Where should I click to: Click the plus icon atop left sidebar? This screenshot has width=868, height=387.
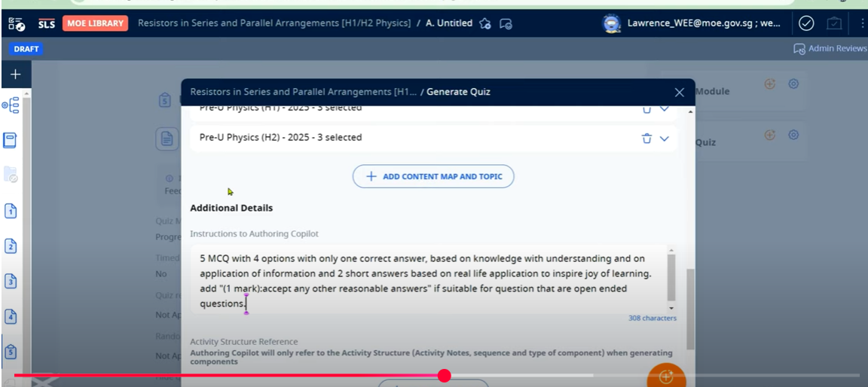tap(15, 75)
